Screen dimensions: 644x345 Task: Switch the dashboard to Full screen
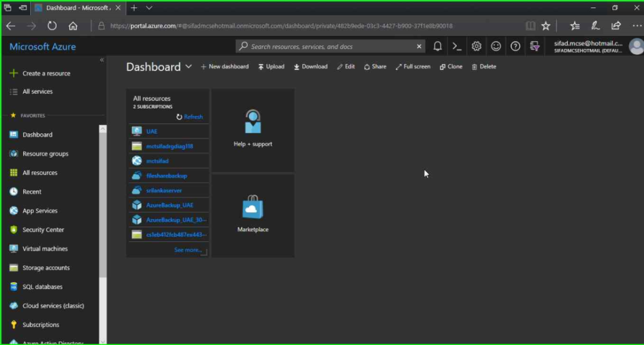click(x=413, y=67)
